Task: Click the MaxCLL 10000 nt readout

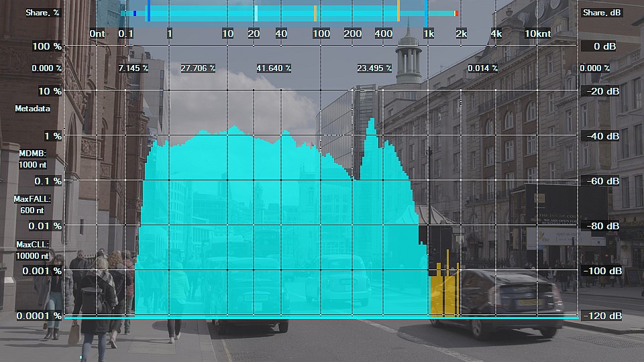Action: pyautogui.click(x=32, y=250)
